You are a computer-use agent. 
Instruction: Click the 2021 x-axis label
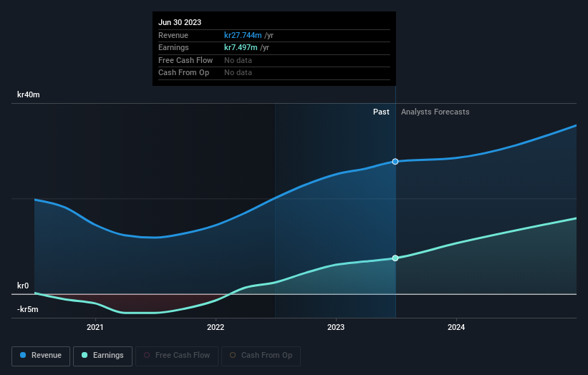tap(95, 328)
